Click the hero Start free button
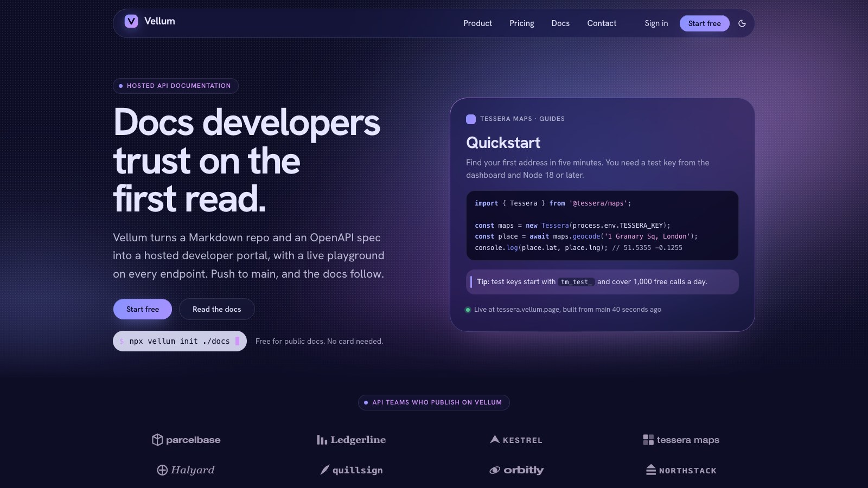868x488 pixels. click(x=143, y=309)
